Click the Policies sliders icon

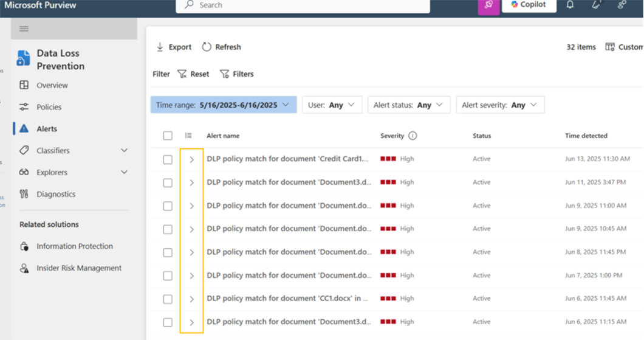coord(24,107)
